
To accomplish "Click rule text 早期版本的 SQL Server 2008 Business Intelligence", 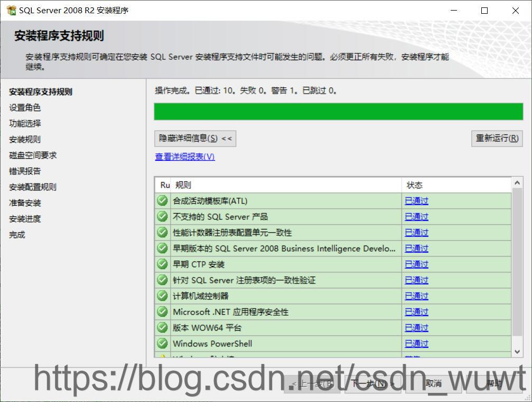I will tap(284, 249).
